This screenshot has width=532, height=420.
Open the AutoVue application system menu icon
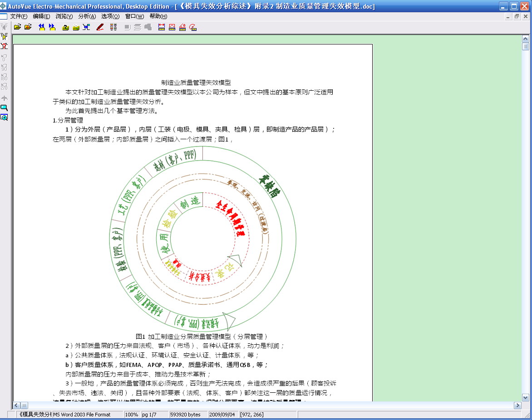pos(3,6)
